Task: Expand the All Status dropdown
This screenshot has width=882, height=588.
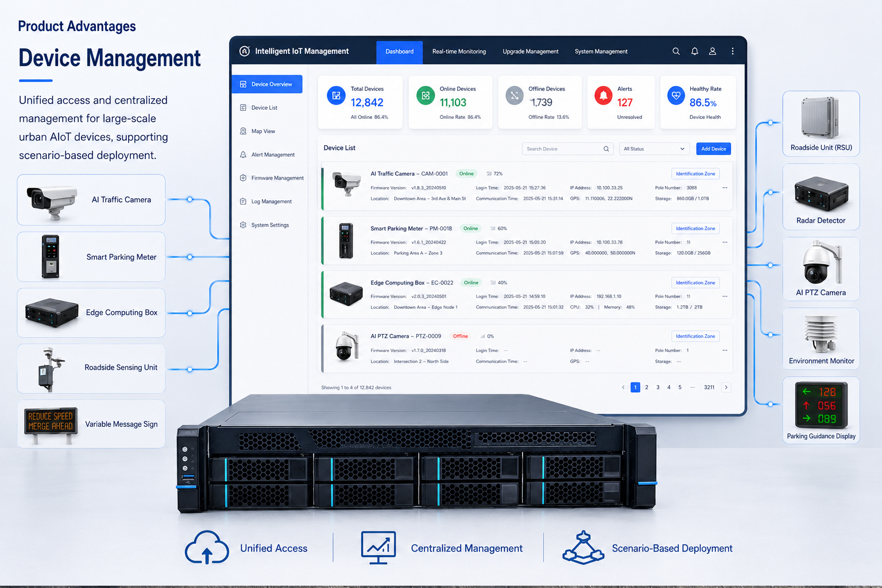Action: [654, 149]
